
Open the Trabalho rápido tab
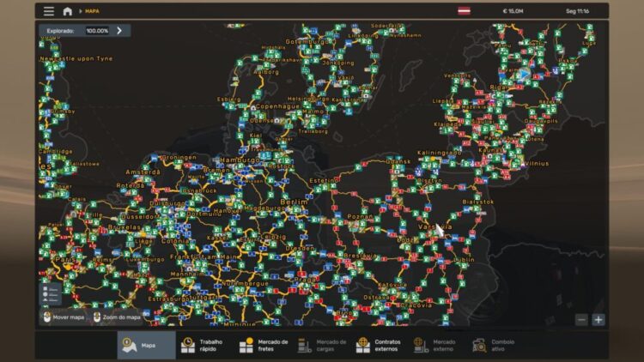coord(204,345)
